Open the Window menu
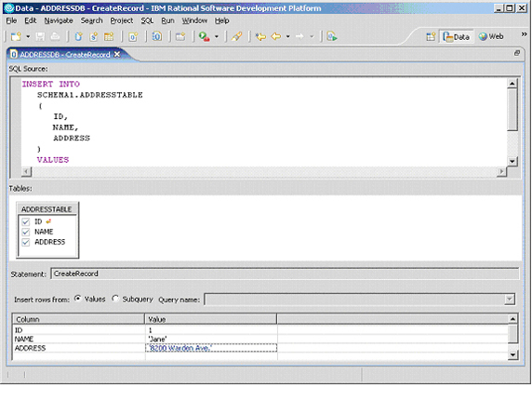532x400 pixels. coord(194,20)
